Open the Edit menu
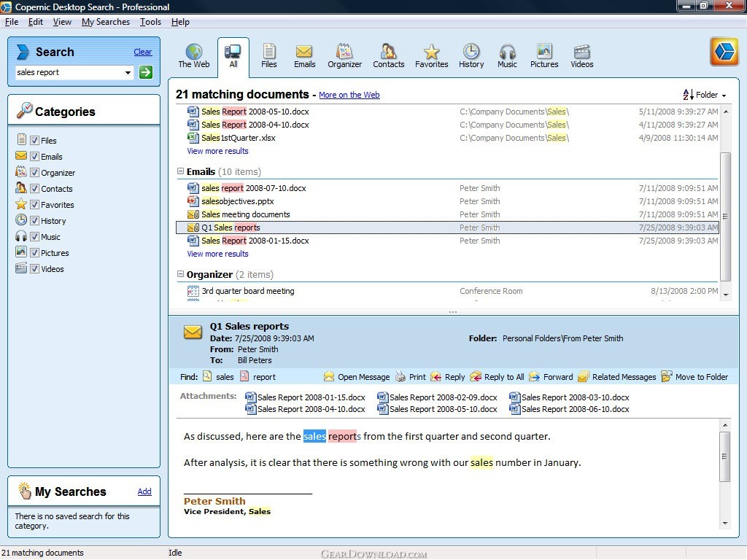 [35, 22]
